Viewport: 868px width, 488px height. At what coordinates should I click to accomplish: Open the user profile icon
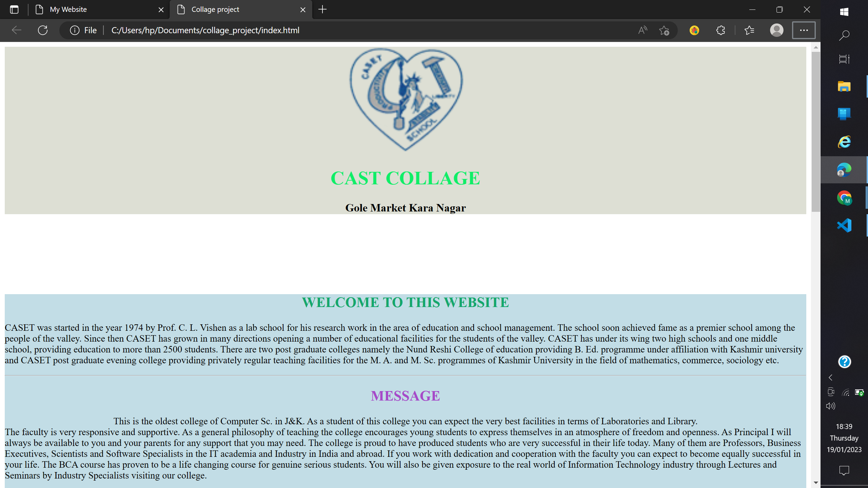pyautogui.click(x=777, y=30)
